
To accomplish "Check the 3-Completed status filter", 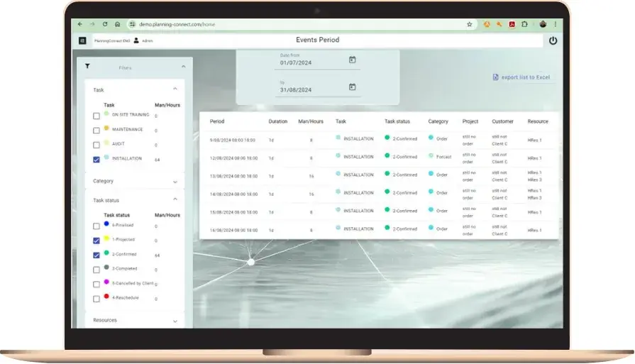I will point(96,270).
